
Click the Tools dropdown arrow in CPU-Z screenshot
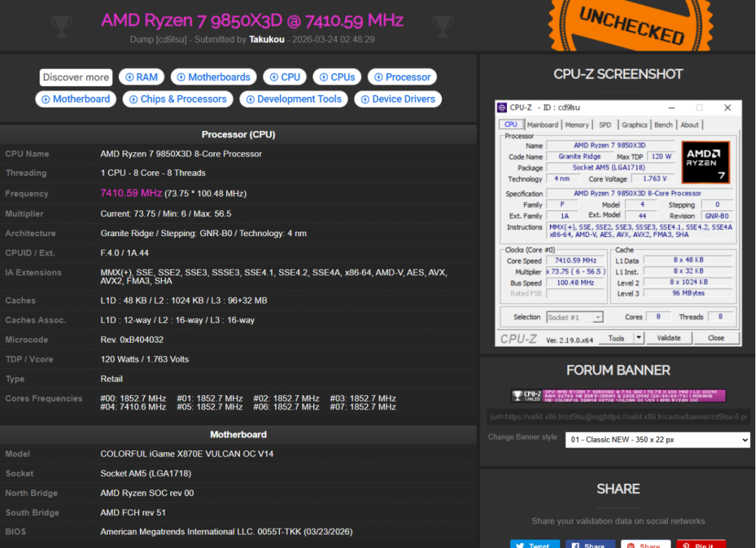(639, 338)
